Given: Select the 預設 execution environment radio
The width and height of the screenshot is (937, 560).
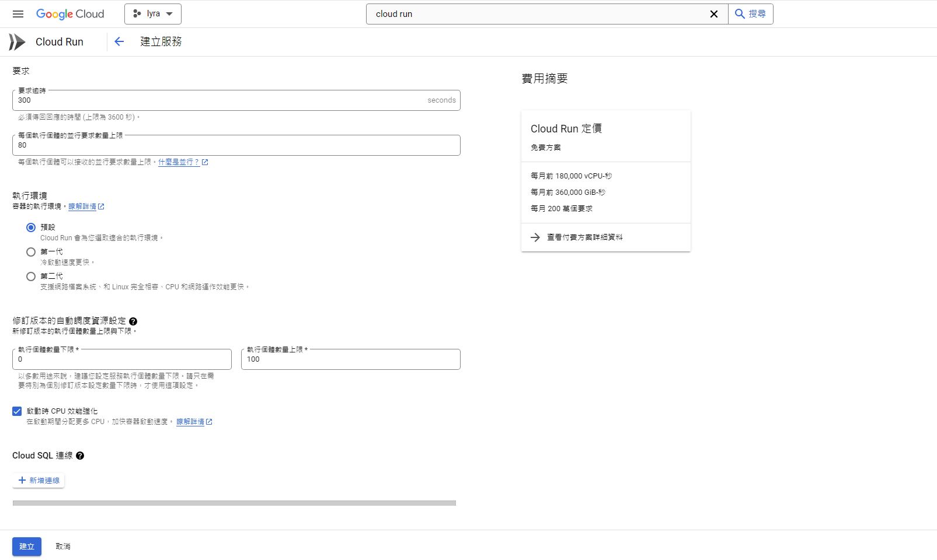Looking at the screenshot, I should click(x=31, y=228).
